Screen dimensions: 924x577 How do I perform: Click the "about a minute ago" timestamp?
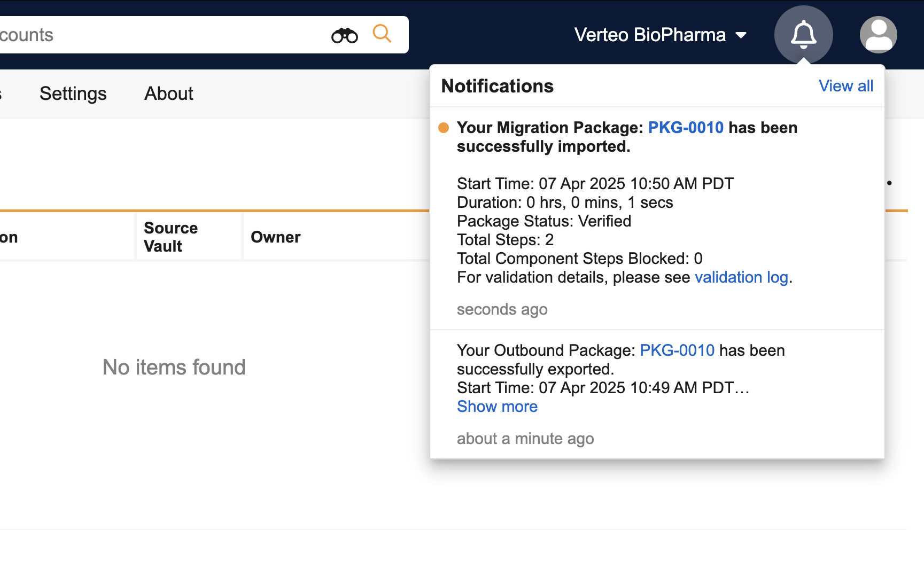[525, 439]
